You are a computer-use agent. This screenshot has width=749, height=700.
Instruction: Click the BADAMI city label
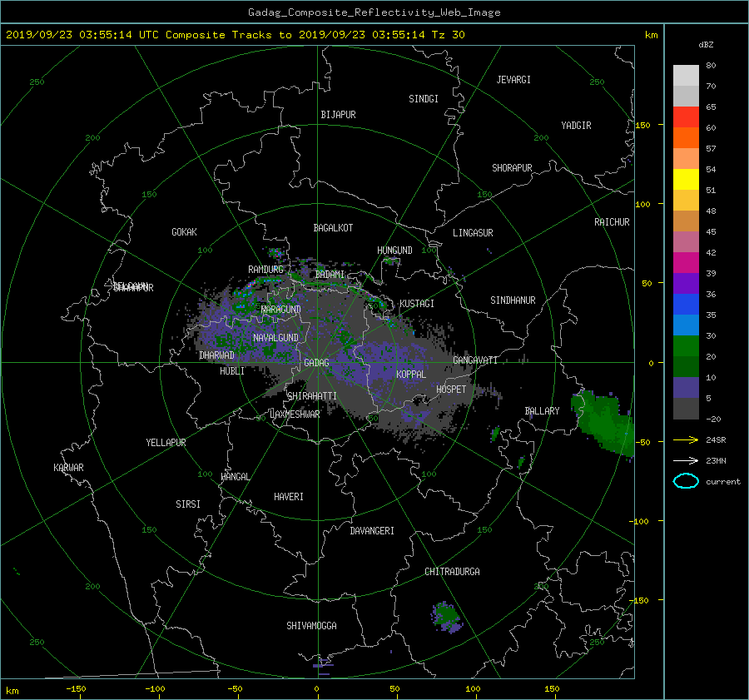click(330, 275)
